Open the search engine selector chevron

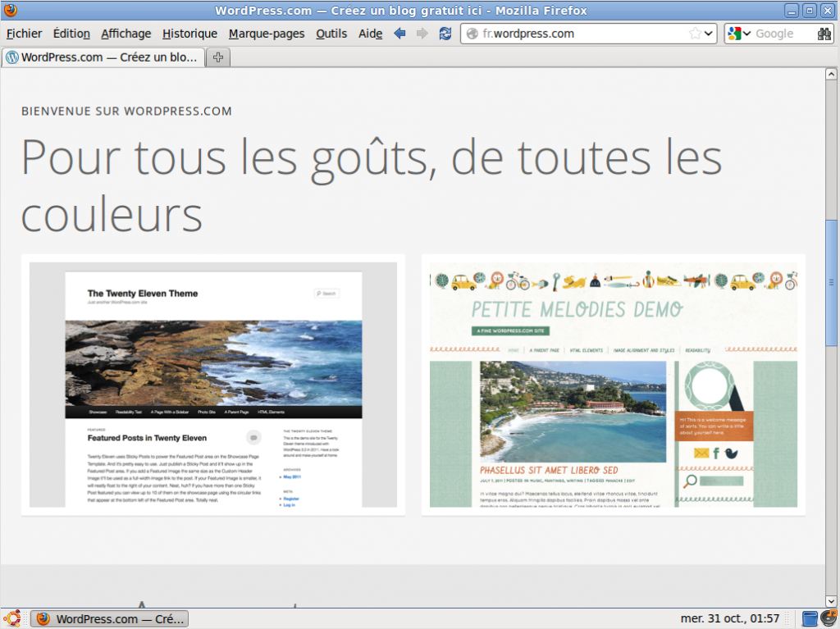coord(747,34)
